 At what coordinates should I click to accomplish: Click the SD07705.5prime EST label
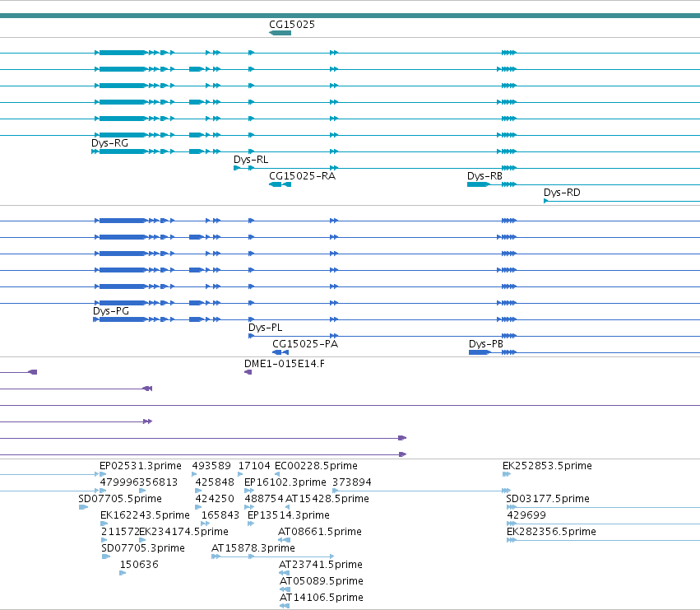(120, 499)
